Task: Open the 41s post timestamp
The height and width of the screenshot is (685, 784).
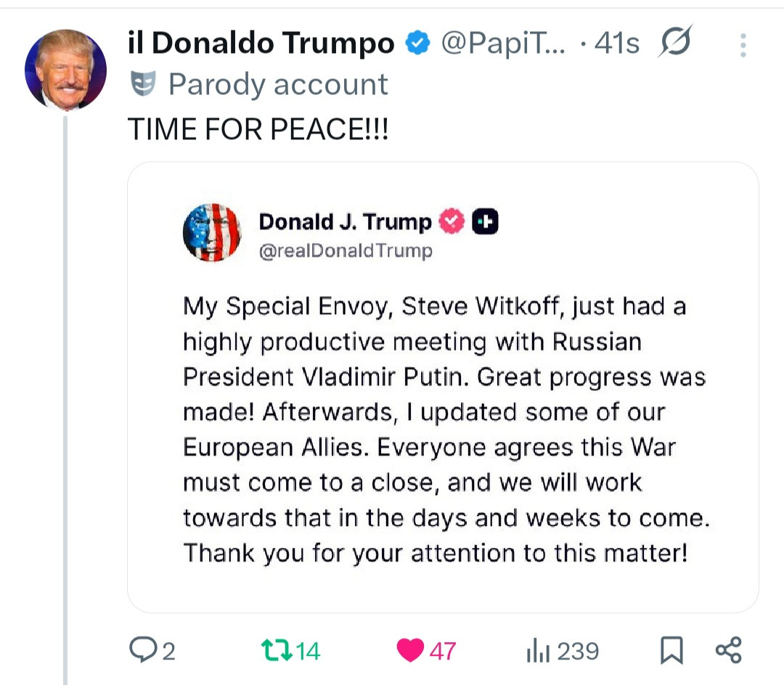Action: coord(616,44)
